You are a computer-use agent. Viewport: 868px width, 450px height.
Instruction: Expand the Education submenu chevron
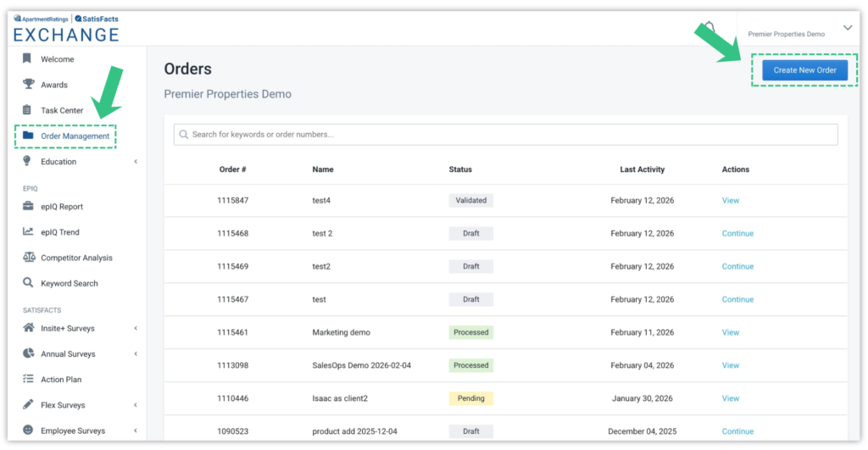136,162
